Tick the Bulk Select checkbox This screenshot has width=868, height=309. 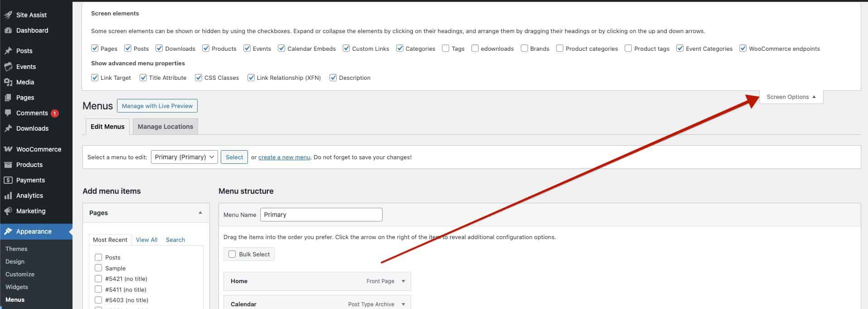pyautogui.click(x=232, y=254)
